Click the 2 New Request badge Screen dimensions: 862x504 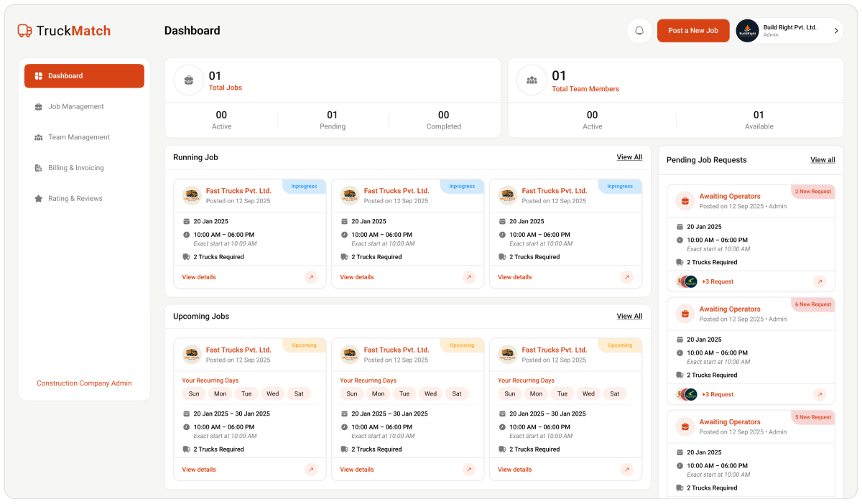pos(812,192)
